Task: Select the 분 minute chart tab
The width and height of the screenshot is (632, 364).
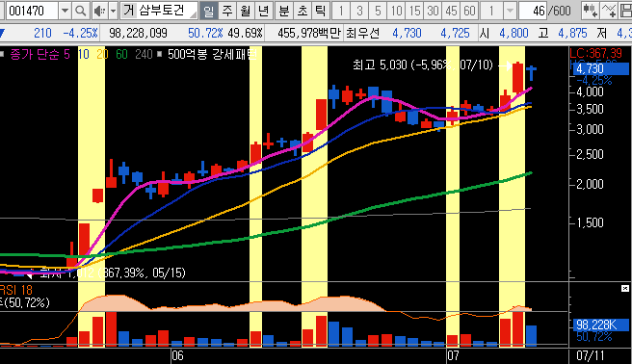Action: pos(284,11)
